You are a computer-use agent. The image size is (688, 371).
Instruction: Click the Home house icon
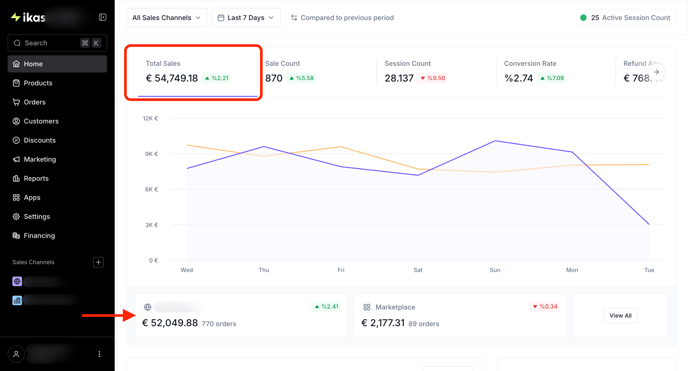16,64
